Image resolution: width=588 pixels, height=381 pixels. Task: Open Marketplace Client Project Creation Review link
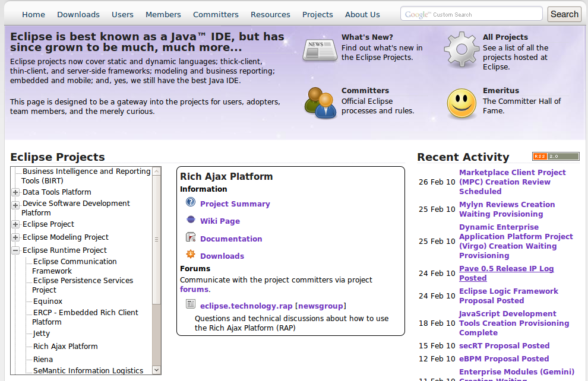(x=513, y=182)
